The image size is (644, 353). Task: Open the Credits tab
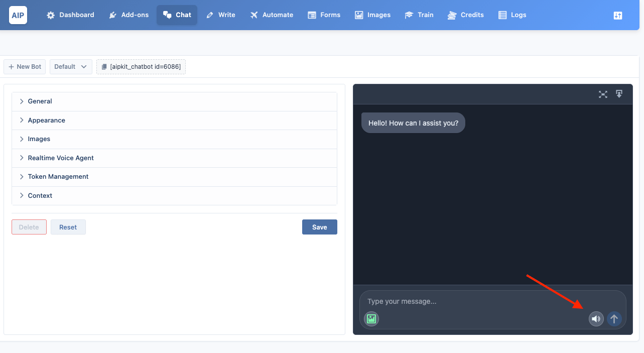click(465, 15)
